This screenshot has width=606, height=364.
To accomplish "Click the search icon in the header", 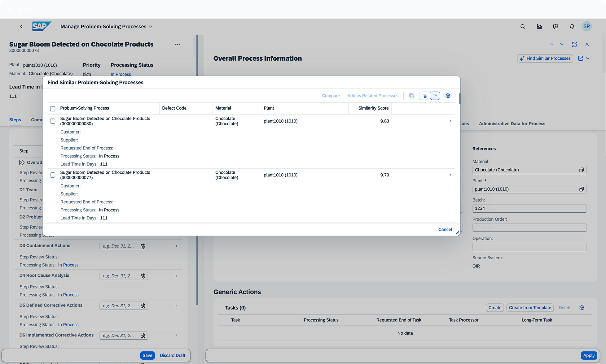I will click(x=523, y=27).
